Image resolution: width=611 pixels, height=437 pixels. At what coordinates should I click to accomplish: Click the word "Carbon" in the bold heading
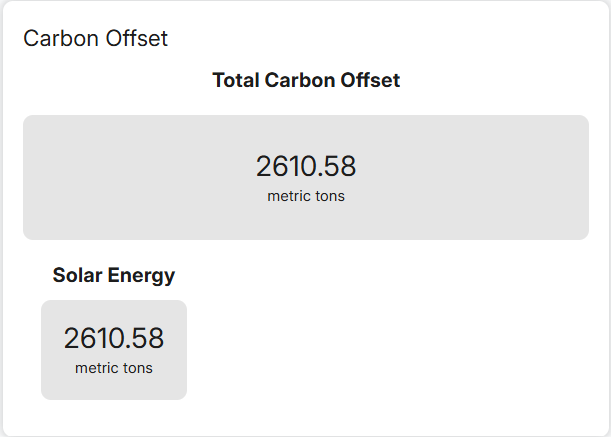[x=299, y=81]
